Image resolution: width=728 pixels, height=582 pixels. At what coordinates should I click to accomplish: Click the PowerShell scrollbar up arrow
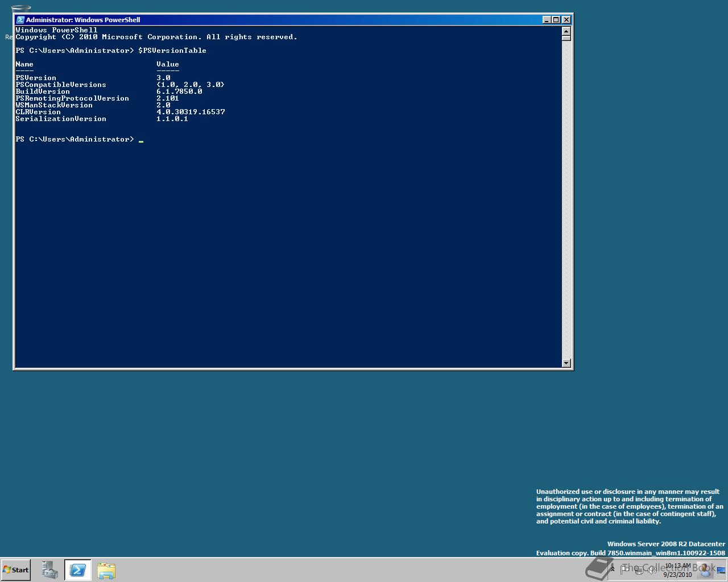[566, 30]
